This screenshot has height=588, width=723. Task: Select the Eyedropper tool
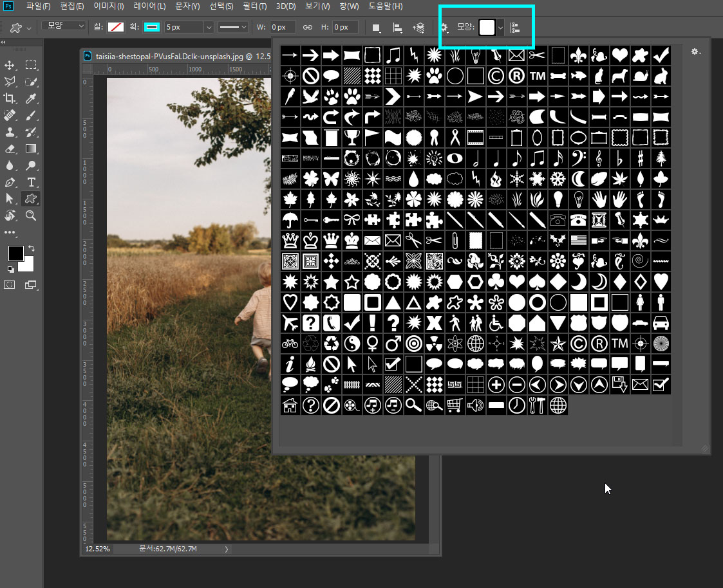pyautogui.click(x=31, y=98)
